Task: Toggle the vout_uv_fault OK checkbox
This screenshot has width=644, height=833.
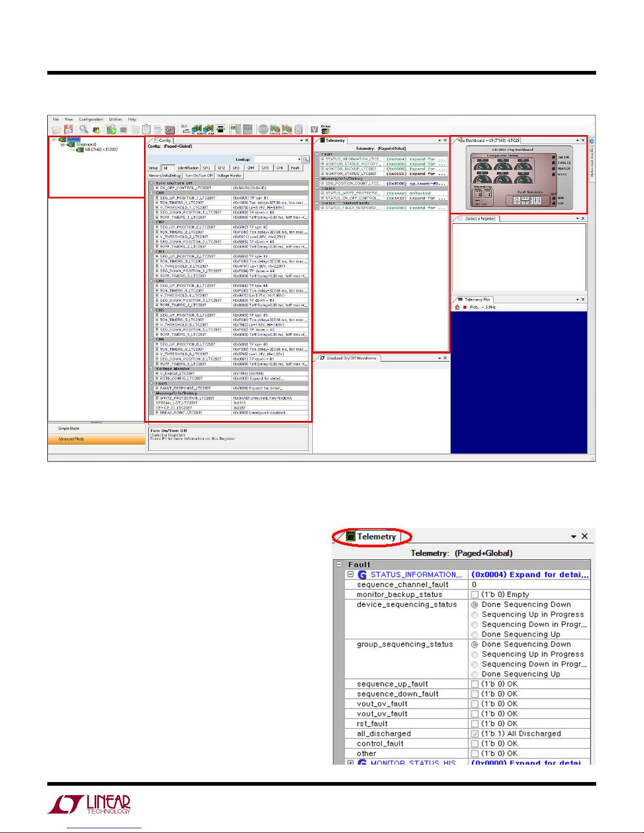Action: tap(475, 714)
